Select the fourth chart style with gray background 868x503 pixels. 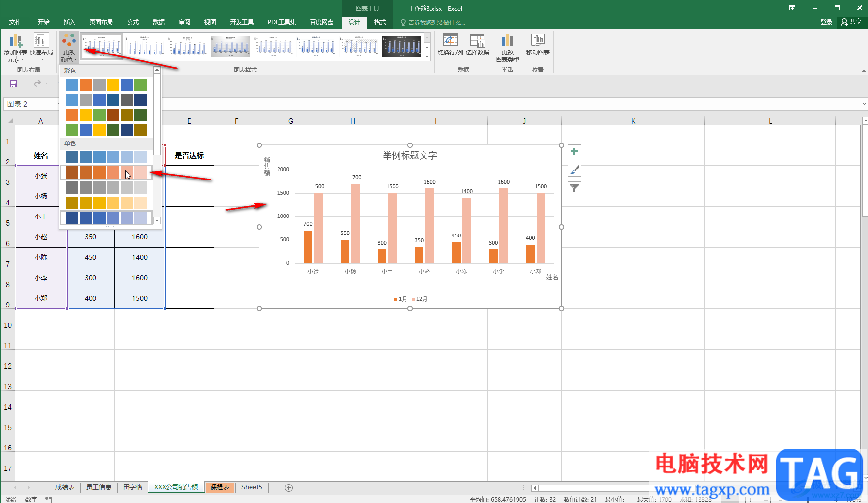point(231,46)
